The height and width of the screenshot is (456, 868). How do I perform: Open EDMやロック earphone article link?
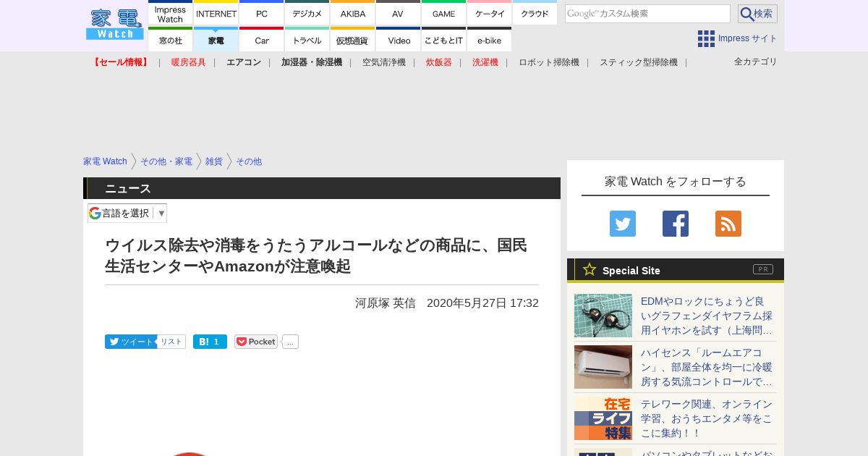pos(707,316)
